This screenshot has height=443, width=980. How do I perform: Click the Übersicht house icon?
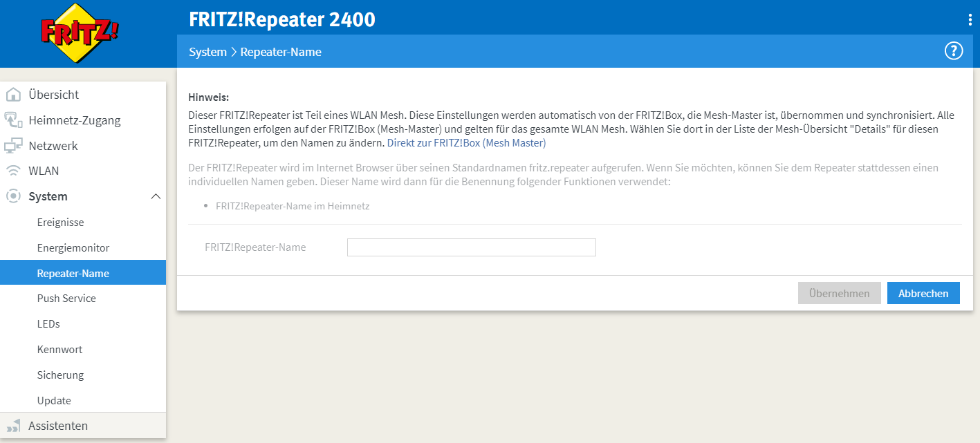13,95
